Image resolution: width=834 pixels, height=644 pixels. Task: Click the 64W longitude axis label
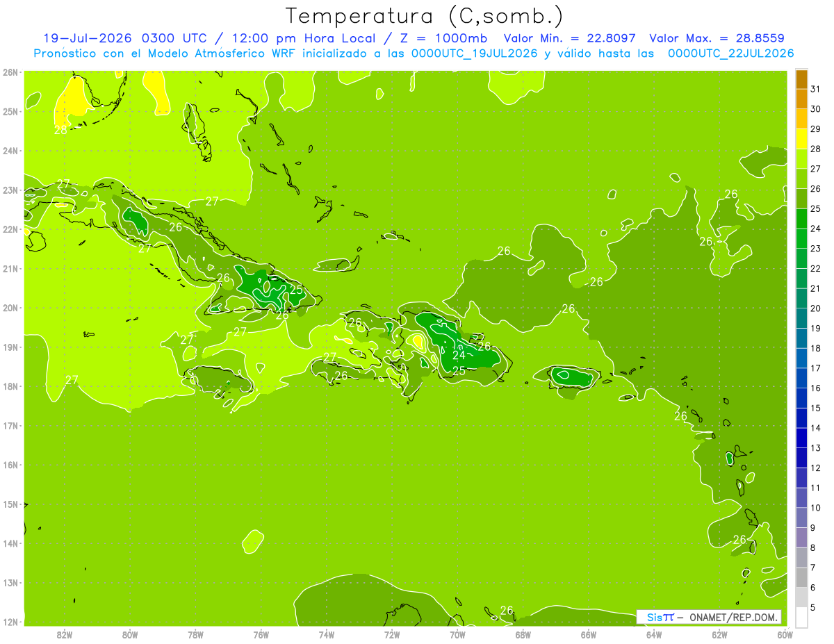click(654, 634)
